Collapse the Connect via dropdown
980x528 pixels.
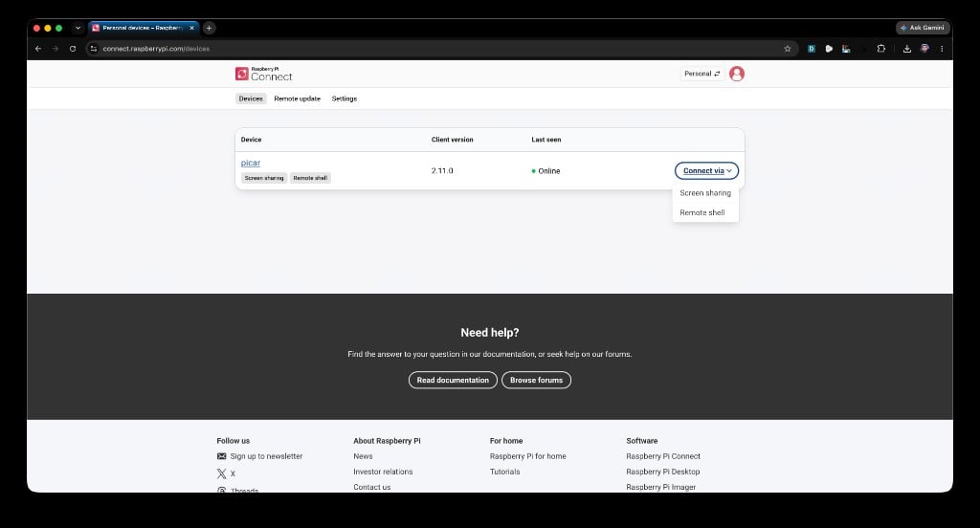[707, 170]
